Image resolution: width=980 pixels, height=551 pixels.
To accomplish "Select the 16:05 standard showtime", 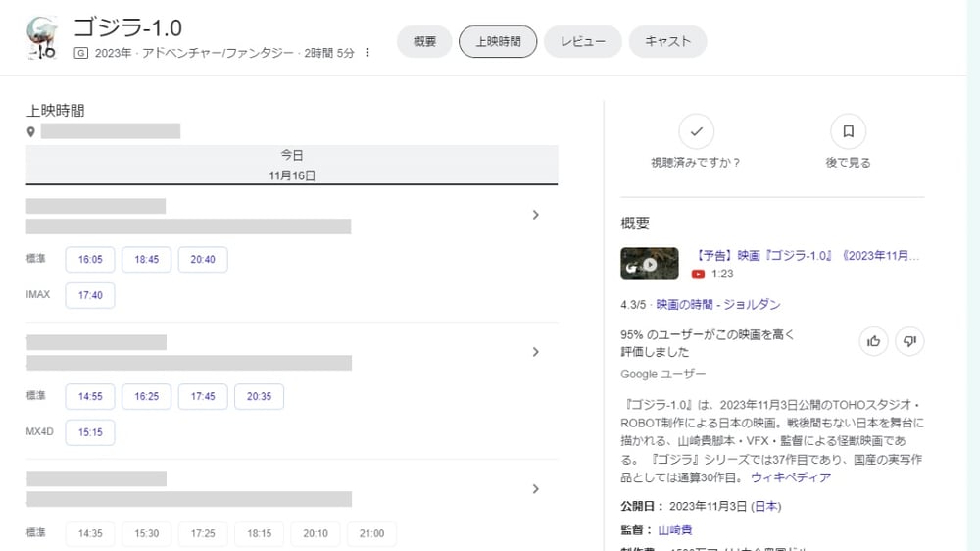I will (90, 260).
